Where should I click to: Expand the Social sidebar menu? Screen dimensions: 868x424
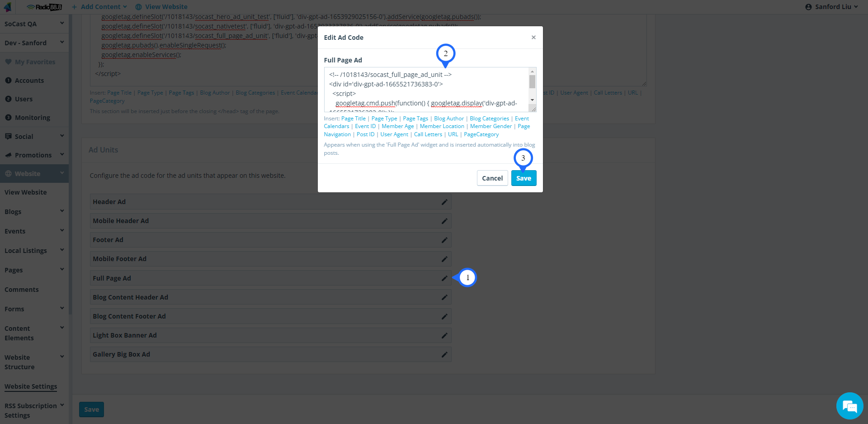(34, 136)
